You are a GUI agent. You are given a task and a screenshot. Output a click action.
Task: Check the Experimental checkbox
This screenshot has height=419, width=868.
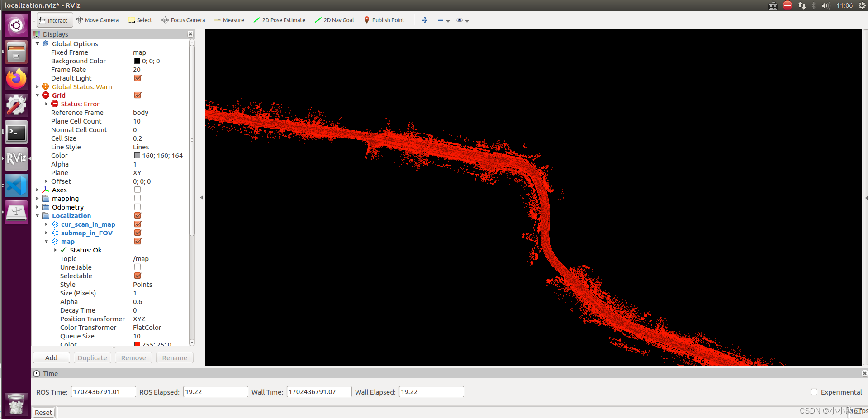(814, 392)
